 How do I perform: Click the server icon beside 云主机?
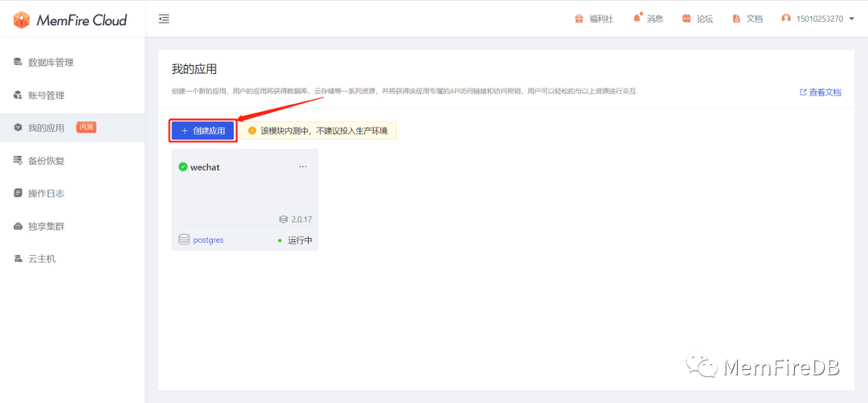17,259
